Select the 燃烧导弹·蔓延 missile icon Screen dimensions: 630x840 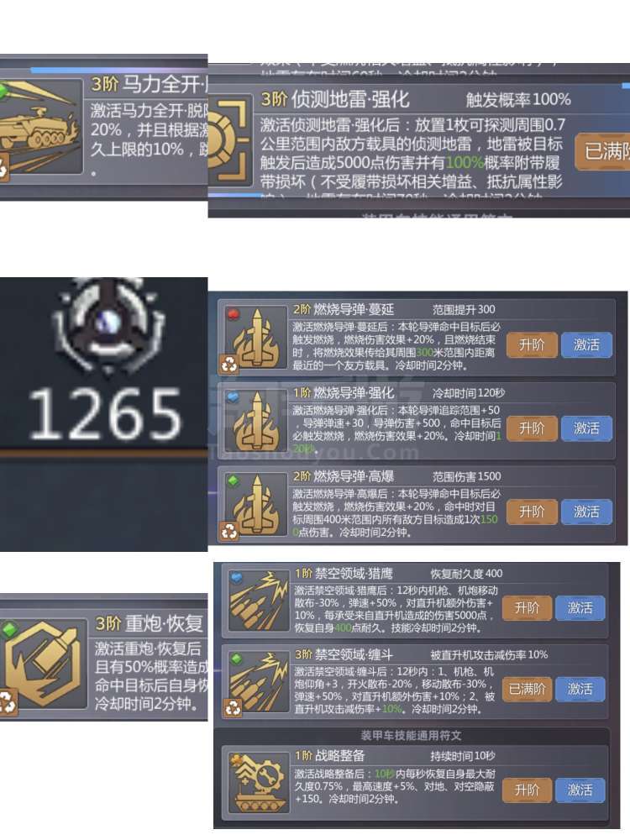255,339
